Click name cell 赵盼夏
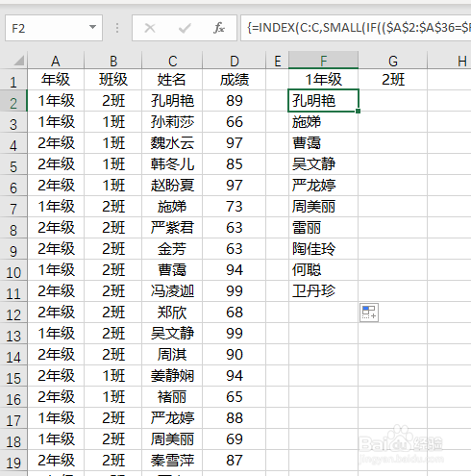The image size is (471, 476). [172, 186]
